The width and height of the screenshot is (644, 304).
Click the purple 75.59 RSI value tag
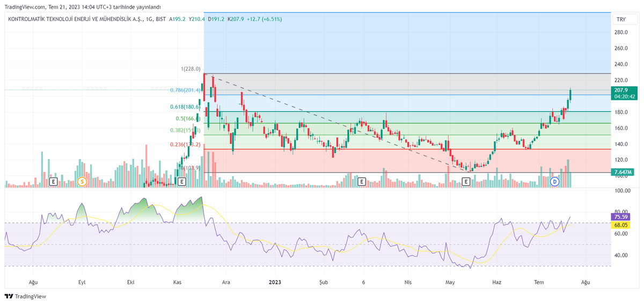[621, 217]
